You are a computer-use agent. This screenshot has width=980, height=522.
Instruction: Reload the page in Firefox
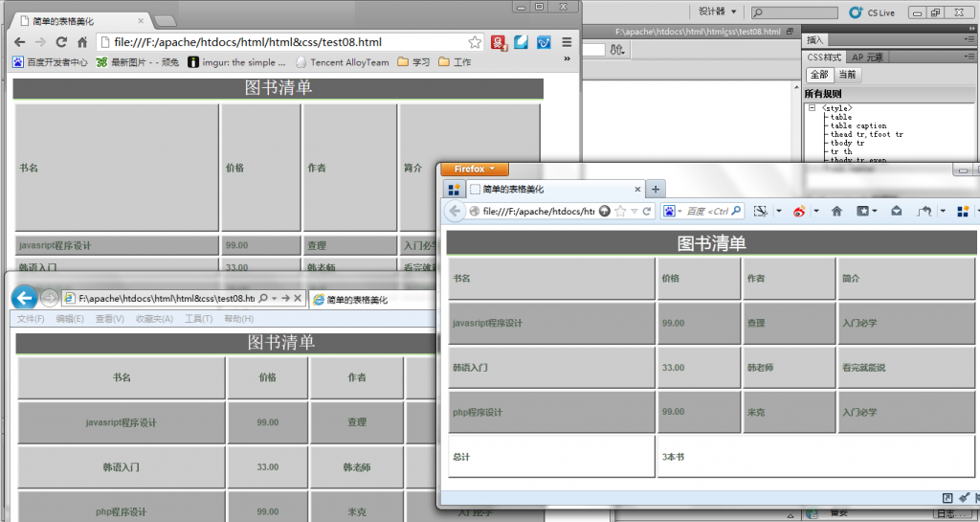coord(647,212)
